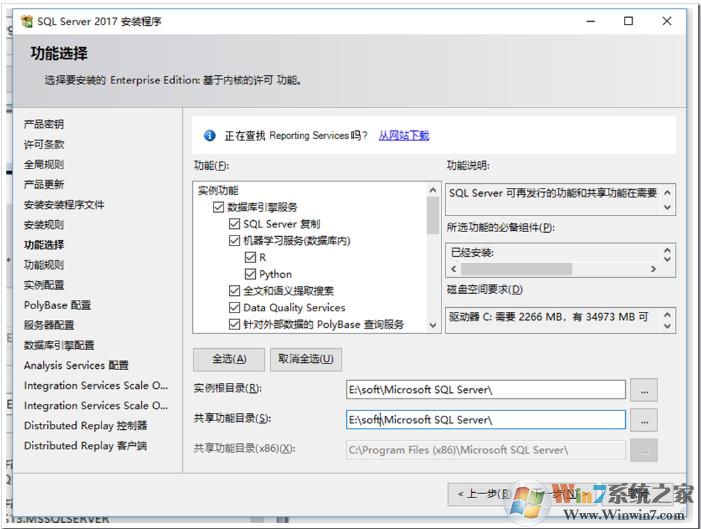Minimize the SQL Server 2017 setup window
Image resolution: width=701 pixels, height=529 pixels.
pos(591,21)
